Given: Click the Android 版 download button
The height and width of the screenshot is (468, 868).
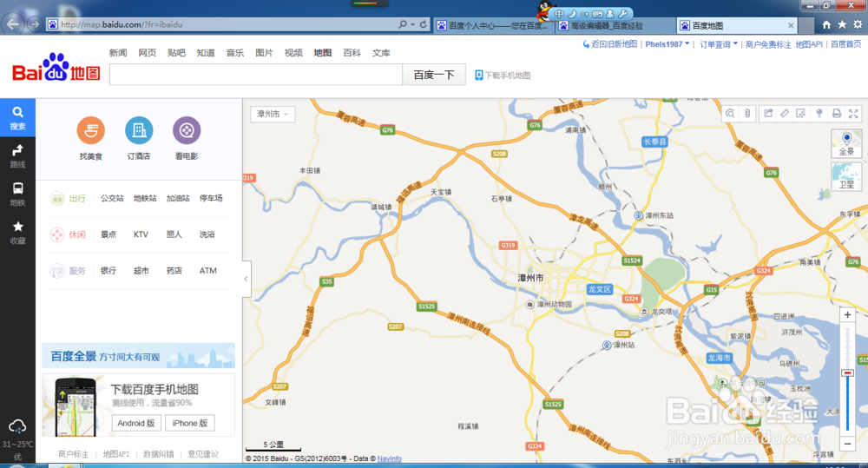Looking at the screenshot, I should (136, 423).
